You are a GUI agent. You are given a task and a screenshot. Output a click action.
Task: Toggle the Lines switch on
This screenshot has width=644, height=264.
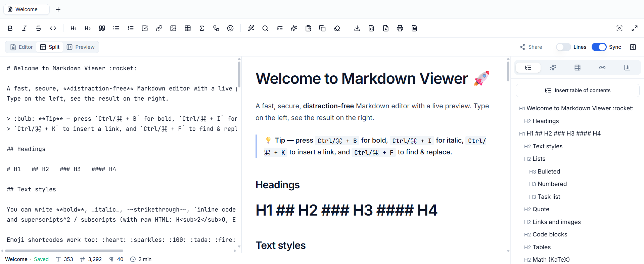tap(563, 47)
